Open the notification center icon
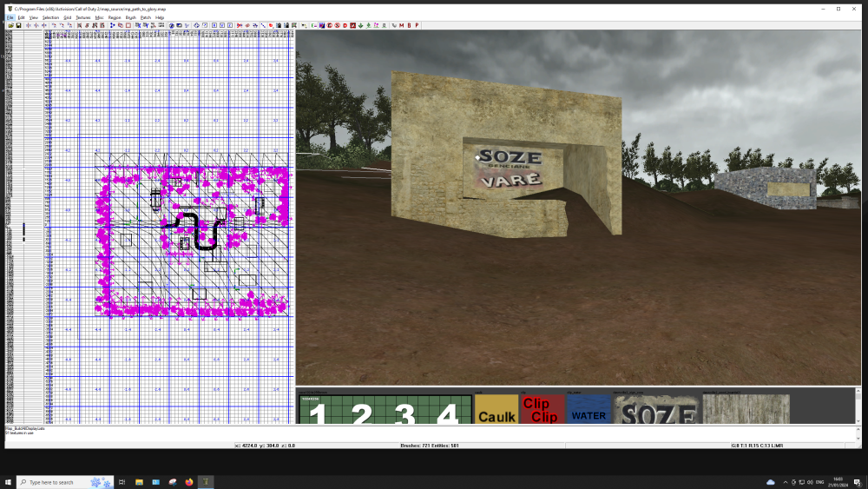 857,482
